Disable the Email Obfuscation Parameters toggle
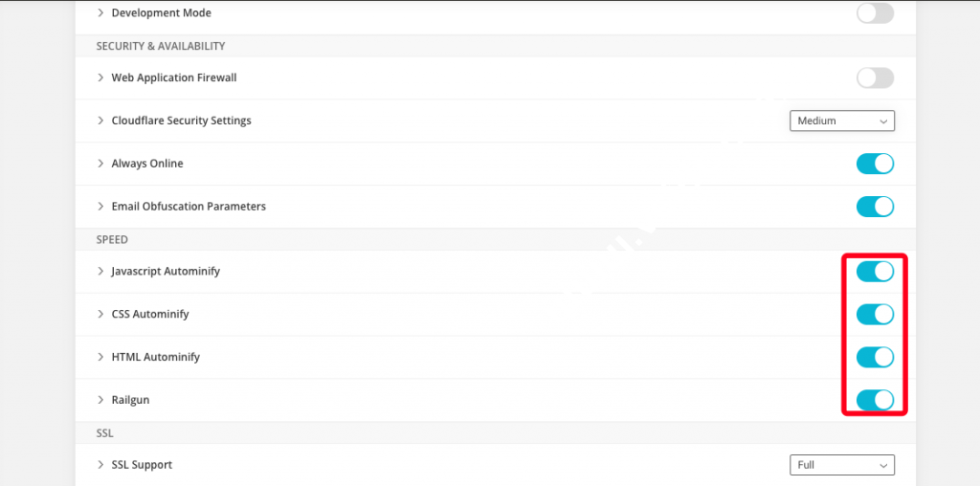Image resolution: width=980 pixels, height=486 pixels. click(x=875, y=207)
